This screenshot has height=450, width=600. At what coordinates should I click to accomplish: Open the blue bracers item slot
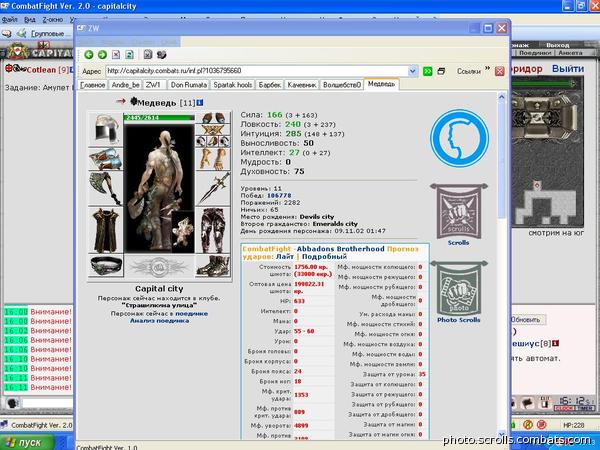coord(106,159)
